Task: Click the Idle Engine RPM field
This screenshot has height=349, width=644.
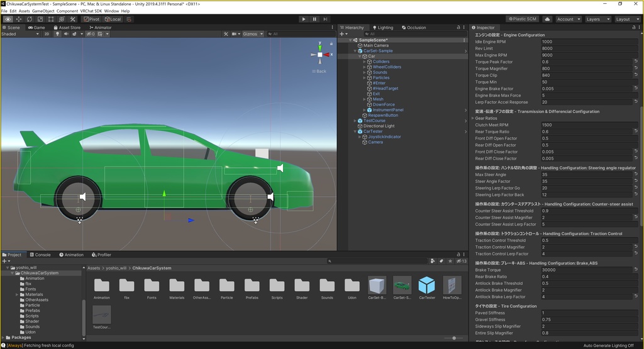Action: pyautogui.click(x=589, y=42)
